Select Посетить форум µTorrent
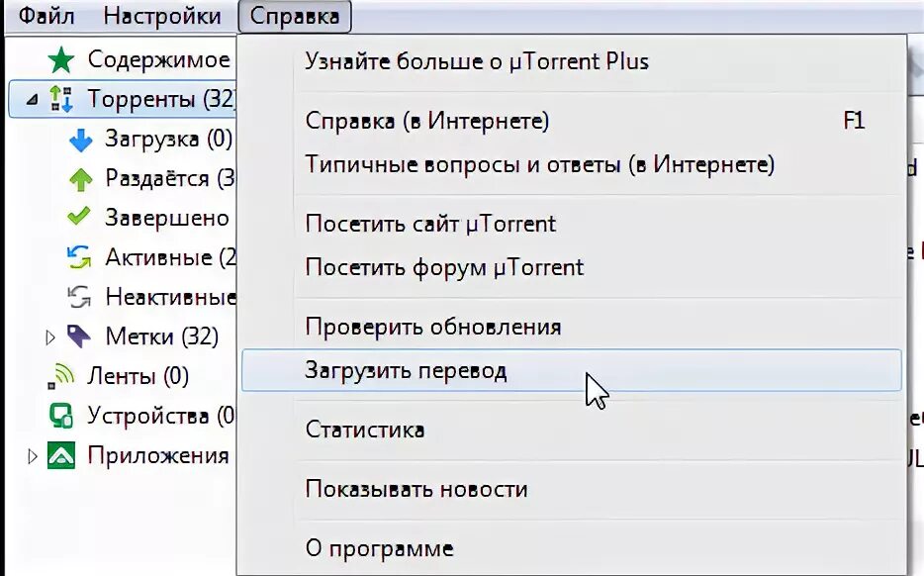Screen dimensions: 924x576 (x=571, y=267)
